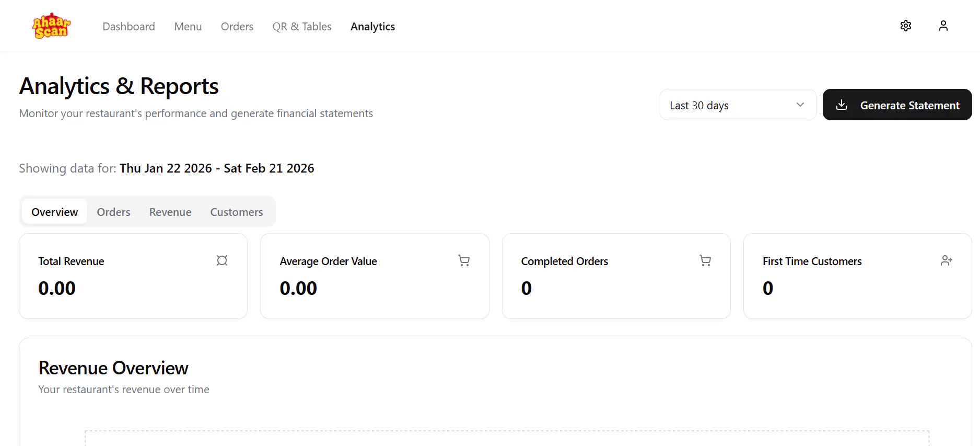Click the Analytics navigation link
This screenshot has width=980, height=446.
[x=373, y=26]
